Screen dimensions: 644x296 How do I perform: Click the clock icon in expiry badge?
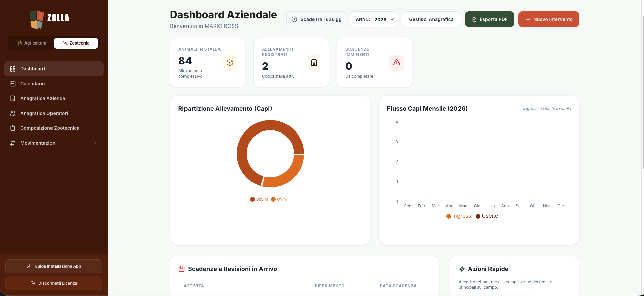pos(294,19)
